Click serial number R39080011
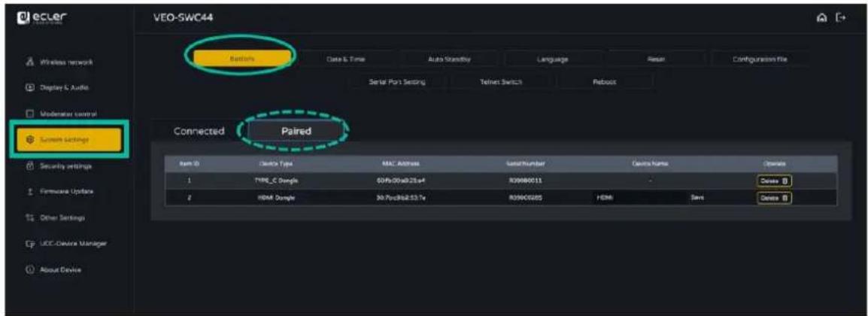Screen dimensions: 868x316 click(x=524, y=181)
